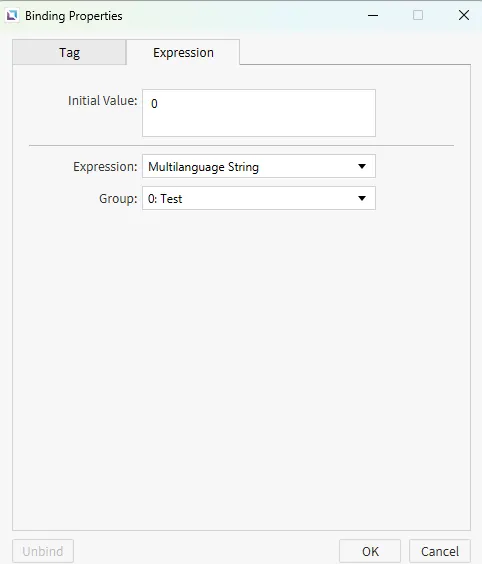Expand the Group dropdown arrow

(362, 198)
